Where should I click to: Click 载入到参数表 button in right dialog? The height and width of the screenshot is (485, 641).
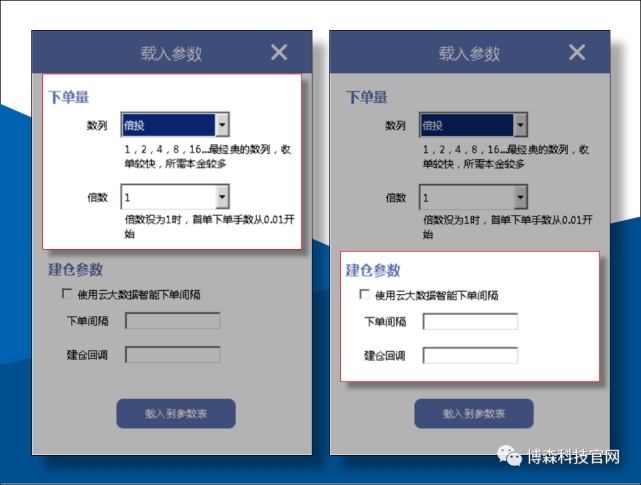pyautogui.click(x=474, y=414)
